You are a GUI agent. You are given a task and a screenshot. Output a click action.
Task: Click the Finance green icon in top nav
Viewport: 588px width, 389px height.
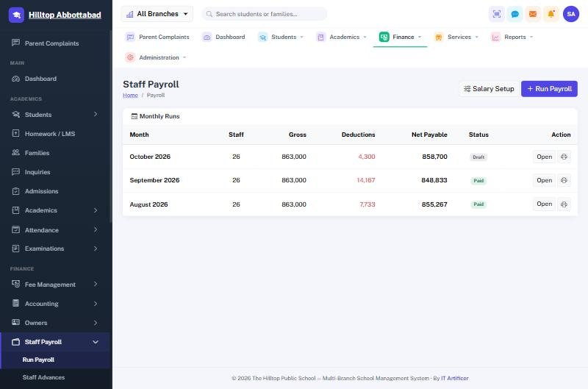point(384,38)
